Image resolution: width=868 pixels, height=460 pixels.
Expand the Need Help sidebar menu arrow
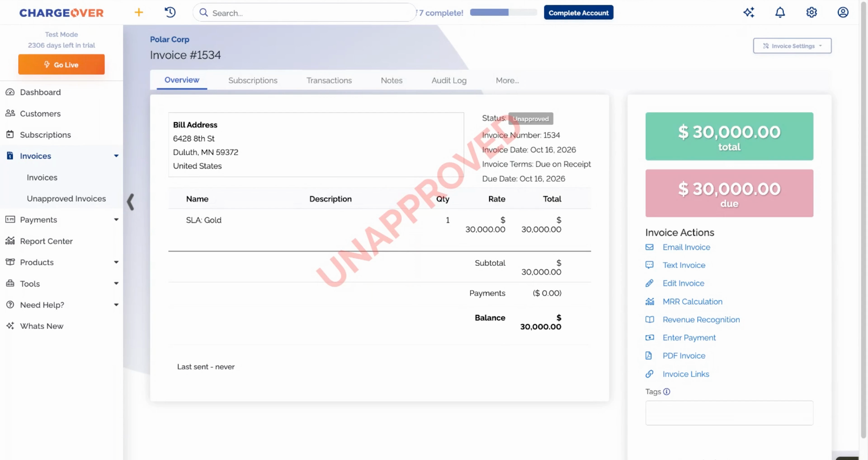tap(116, 305)
